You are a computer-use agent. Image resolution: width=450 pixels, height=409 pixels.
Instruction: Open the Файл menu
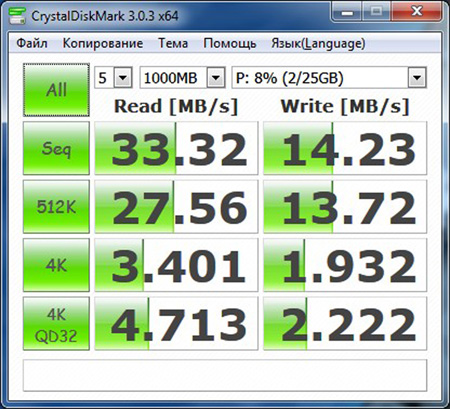click(x=32, y=43)
